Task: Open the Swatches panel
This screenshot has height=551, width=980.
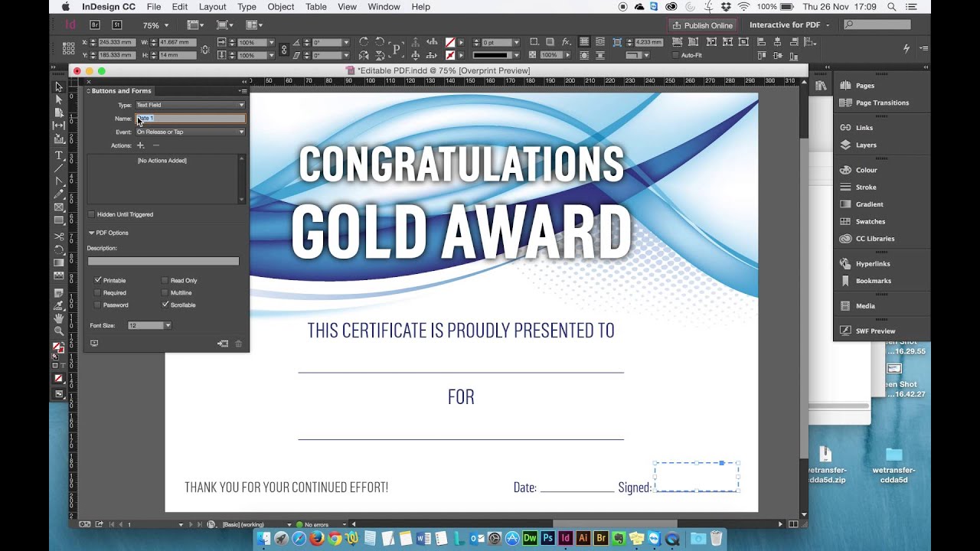Action: [x=870, y=221]
